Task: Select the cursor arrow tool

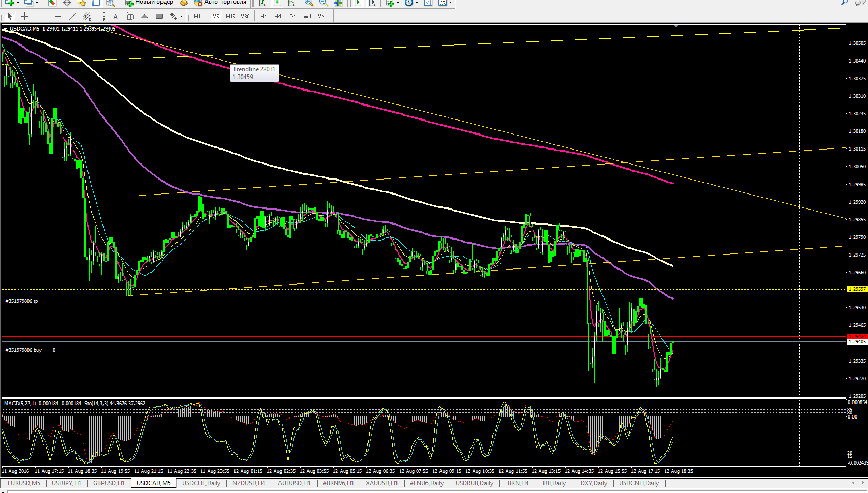Action: (10, 17)
